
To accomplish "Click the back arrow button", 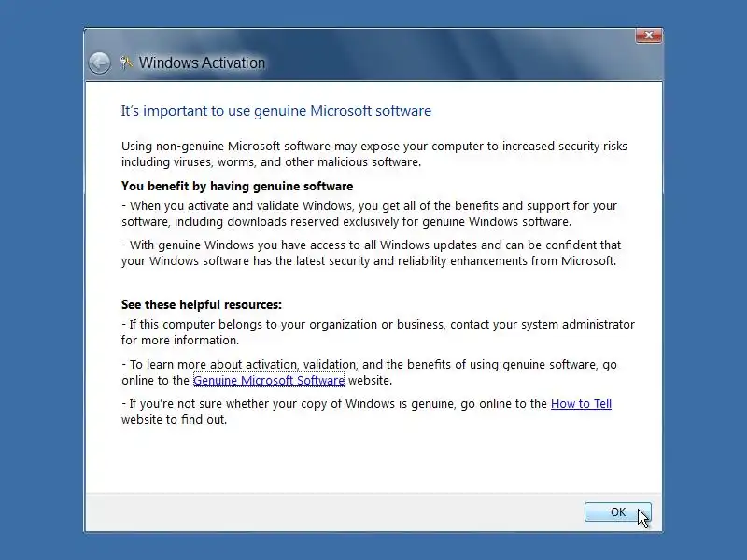I will tap(100, 63).
